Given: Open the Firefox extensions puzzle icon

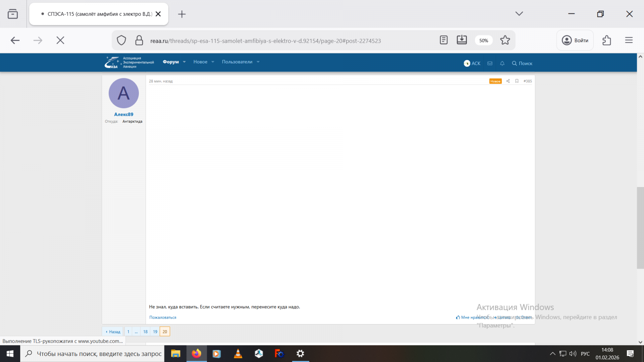Looking at the screenshot, I should pyautogui.click(x=607, y=40).
